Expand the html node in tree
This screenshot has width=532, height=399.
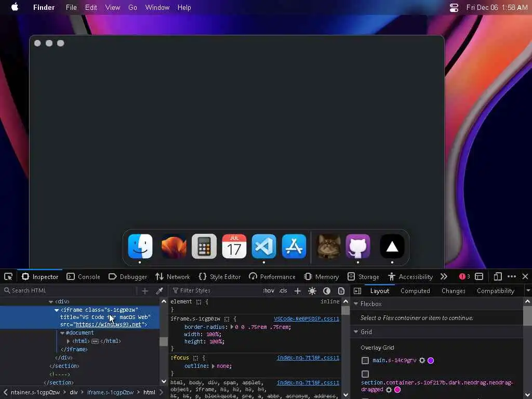[68, 341]
